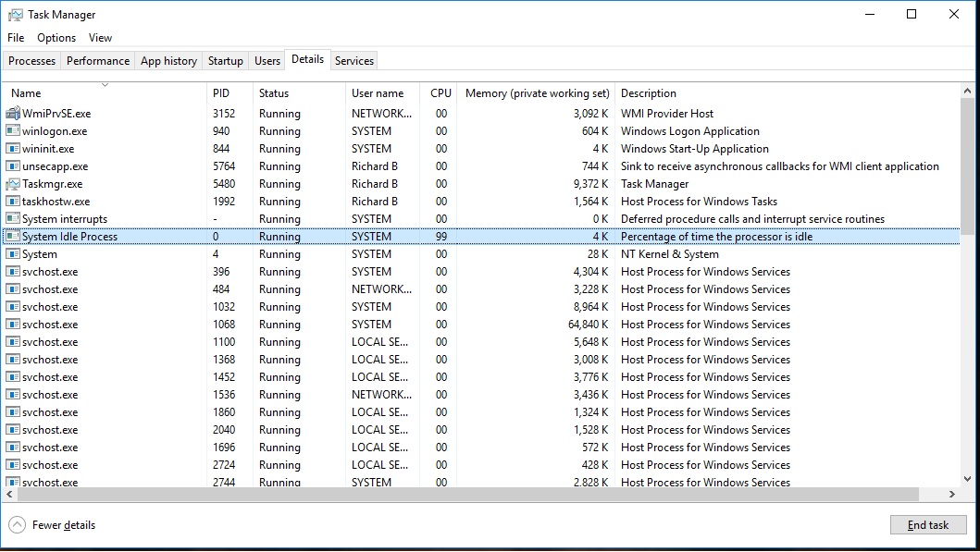Open the Options menu
Viewport: 980px width, 552px height.
pos(56,38)
